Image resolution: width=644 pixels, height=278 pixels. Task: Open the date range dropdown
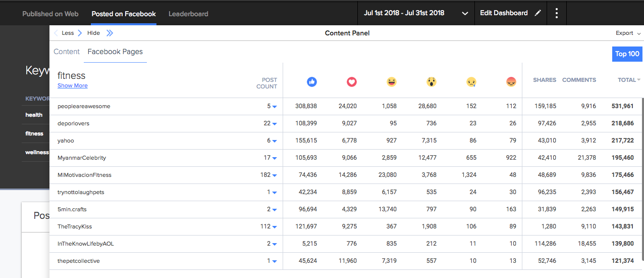coord(416,13)
